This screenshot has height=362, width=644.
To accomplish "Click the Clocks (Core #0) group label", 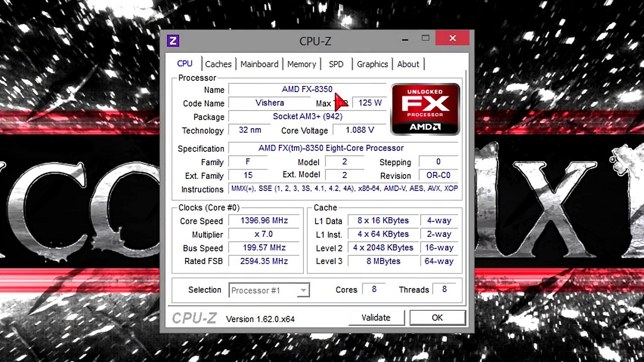I will (209, 208).
